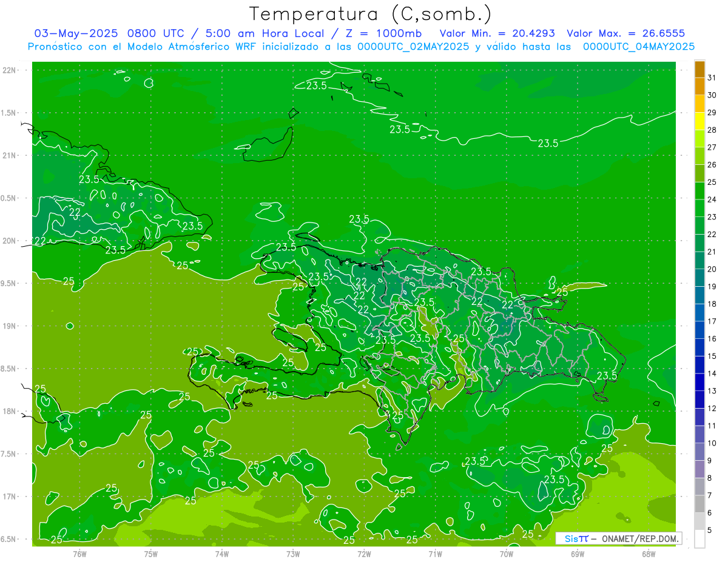
Task: Click legend swatch between 30 and 31
Action: tap(700, 86)
